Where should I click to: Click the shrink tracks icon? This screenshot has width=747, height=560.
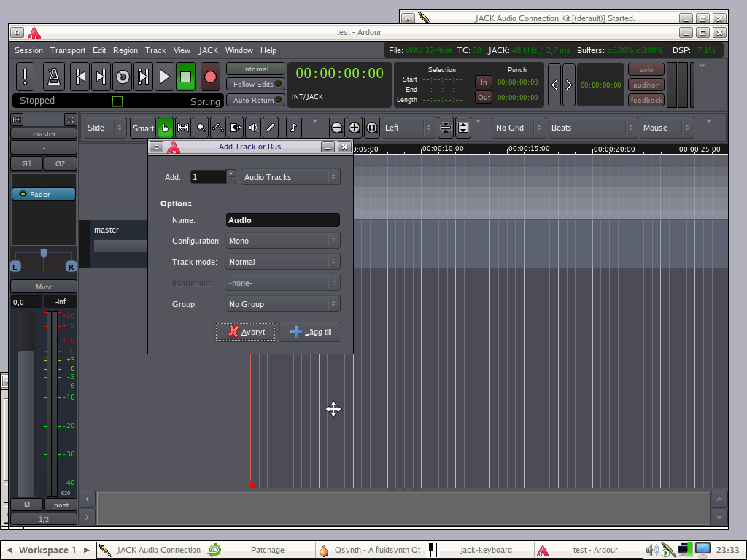pos(446,128)
